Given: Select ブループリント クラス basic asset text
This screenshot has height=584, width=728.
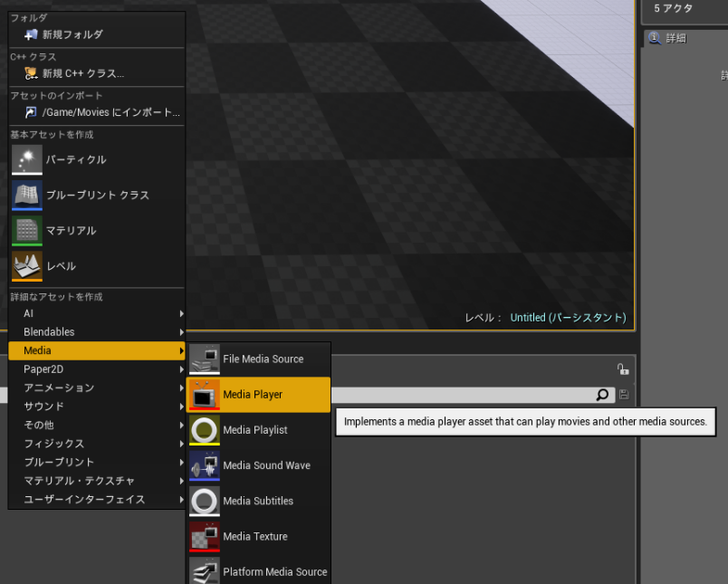Looking at the screenshot, I should [x=98, y=196].
